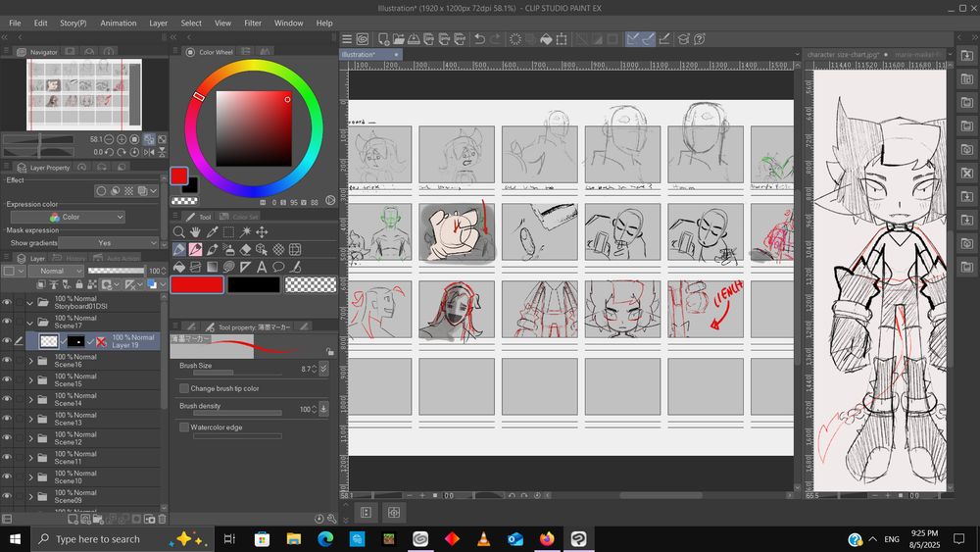Open the Animation menu
Screen dimensions: 980x552
[119, 24]
